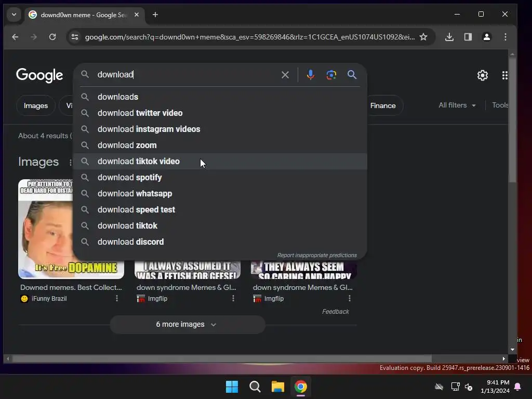Screen dimensions: 532x399
Task: Expand 6 more images
Action: coord(187,324)
